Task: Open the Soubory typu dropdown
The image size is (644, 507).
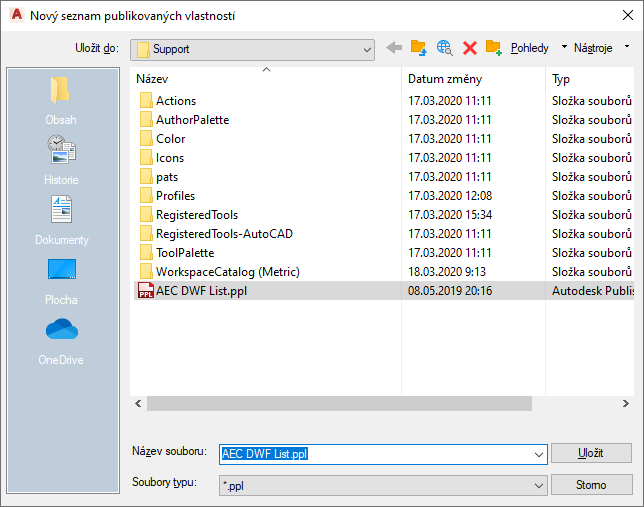Action: [539, 484]
